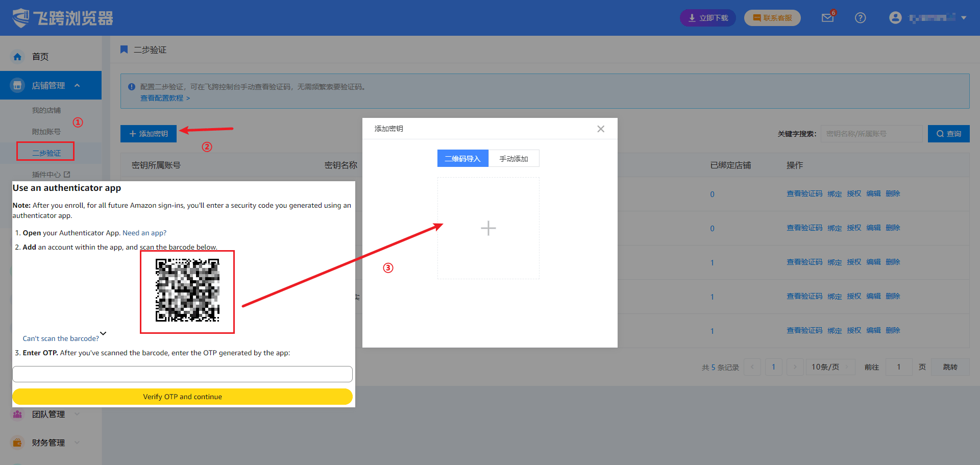Expand the 财务管理 sidebar section

coord(48,443)
